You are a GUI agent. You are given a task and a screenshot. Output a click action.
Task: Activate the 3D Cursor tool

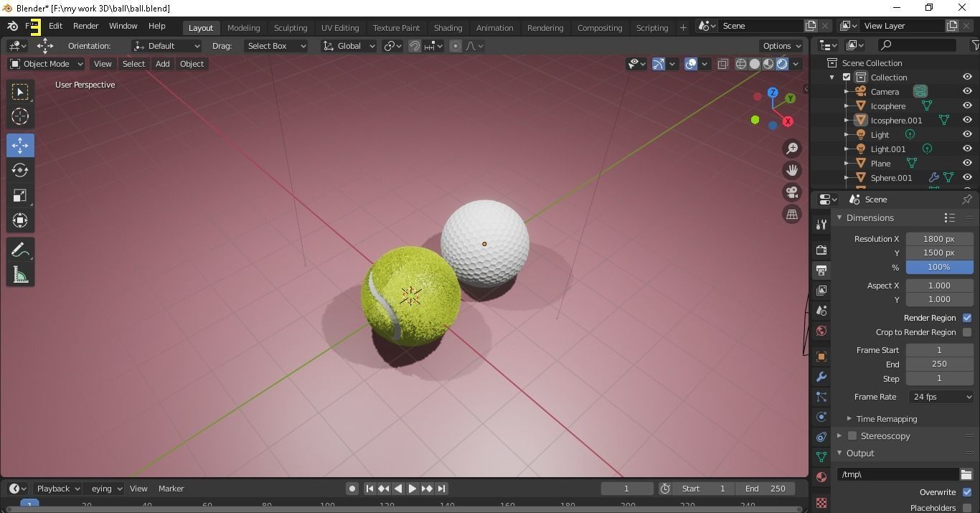20,116
